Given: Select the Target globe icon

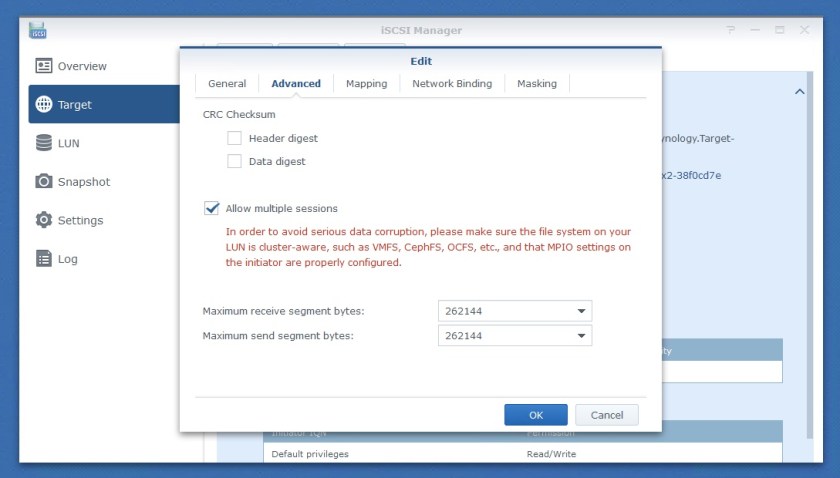Looking at the screenshot, I should (44, 104).
